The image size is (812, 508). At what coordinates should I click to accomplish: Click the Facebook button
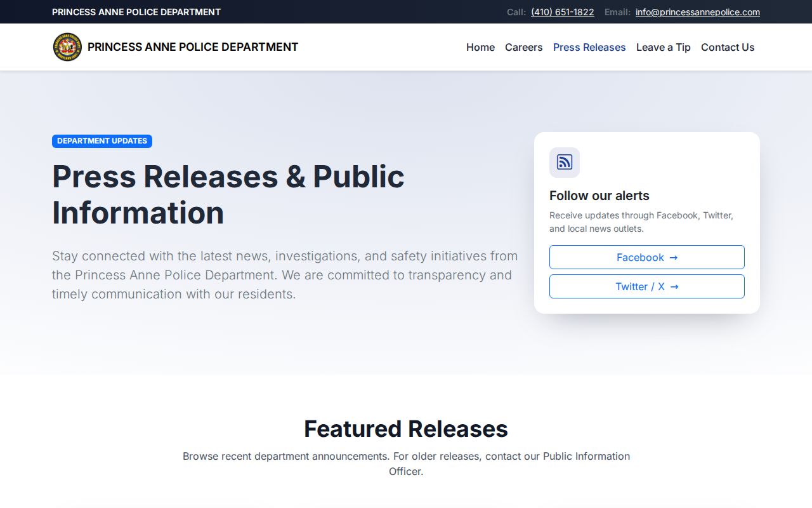tap(647, 257)
